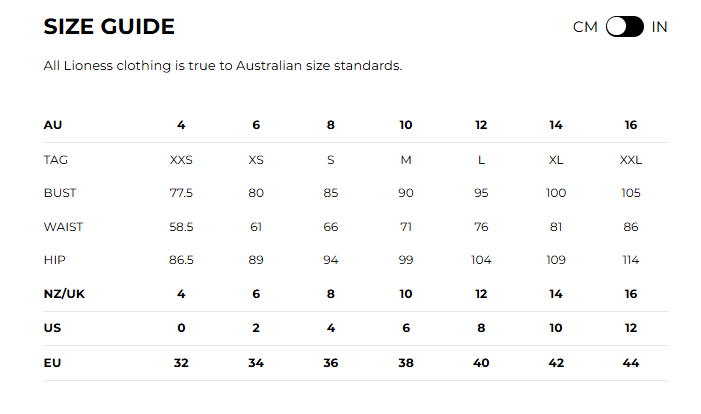Click US size 0 cell
Image resolution: width=701 pixels, height=414 pixels.
point(181,328)
